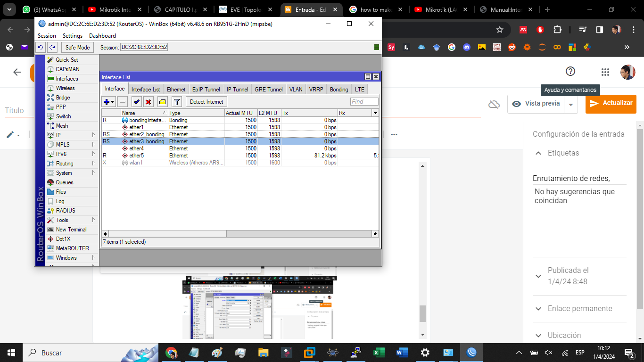Expand the Routing submenu
644x362 pixels.
[x=93, y=164]
